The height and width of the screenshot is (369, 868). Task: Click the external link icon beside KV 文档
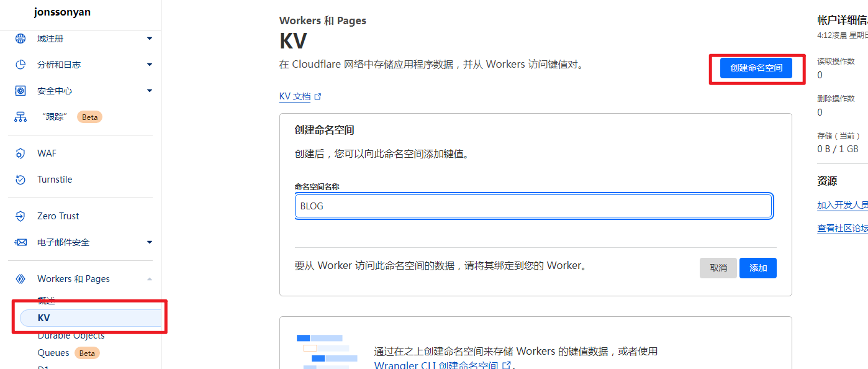click(318, 97)
